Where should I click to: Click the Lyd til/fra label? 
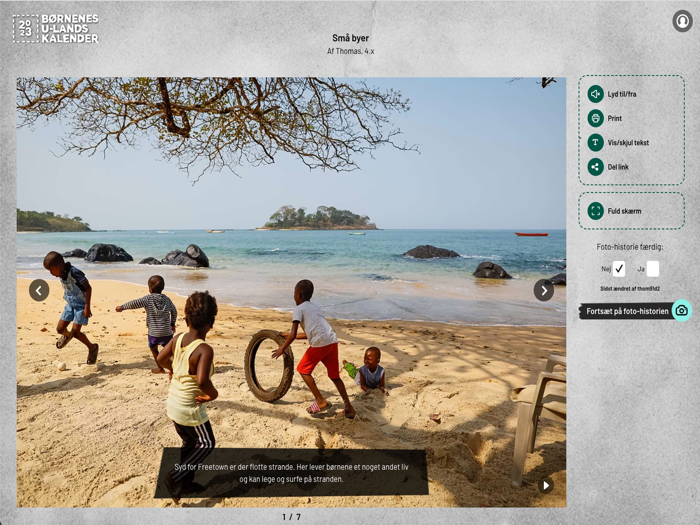tap(622, 94)
